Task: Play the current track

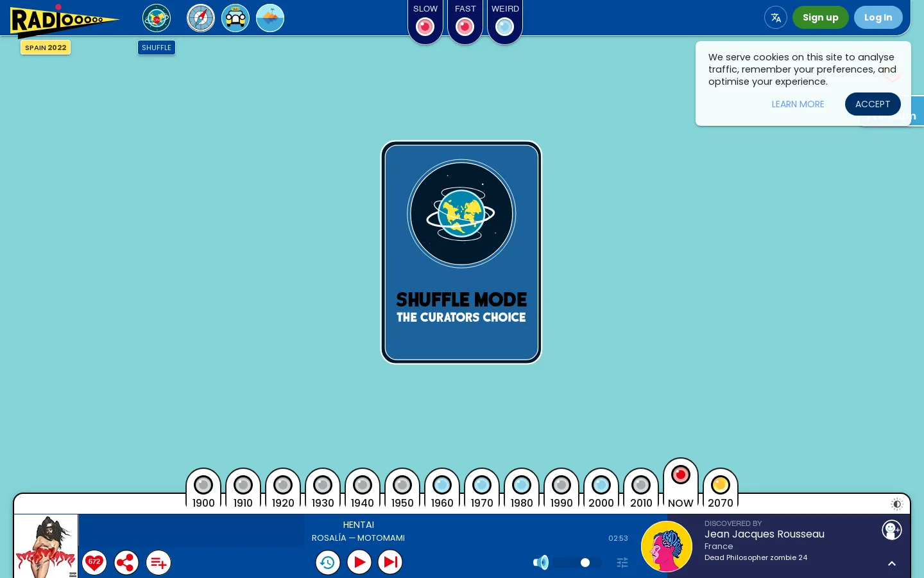Action: tap(359, 563)
